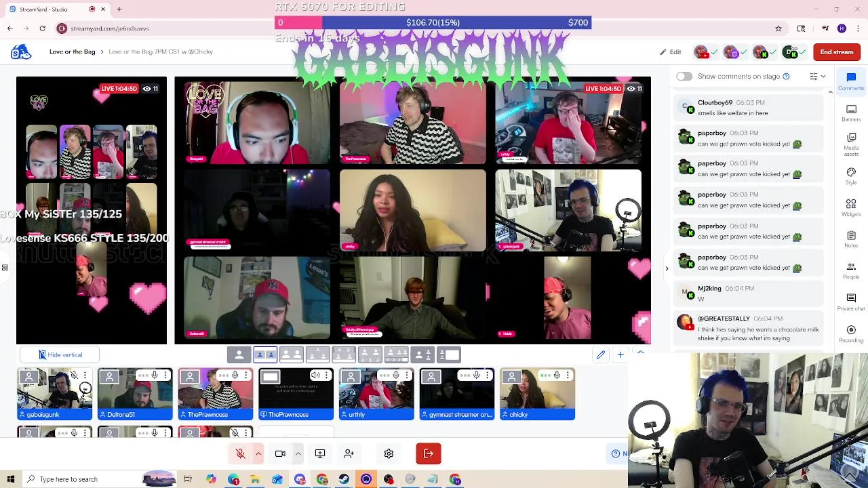Open Deltona51 card three-dot menu
Screen dimensions: 868x488
[x=165, y=375]
